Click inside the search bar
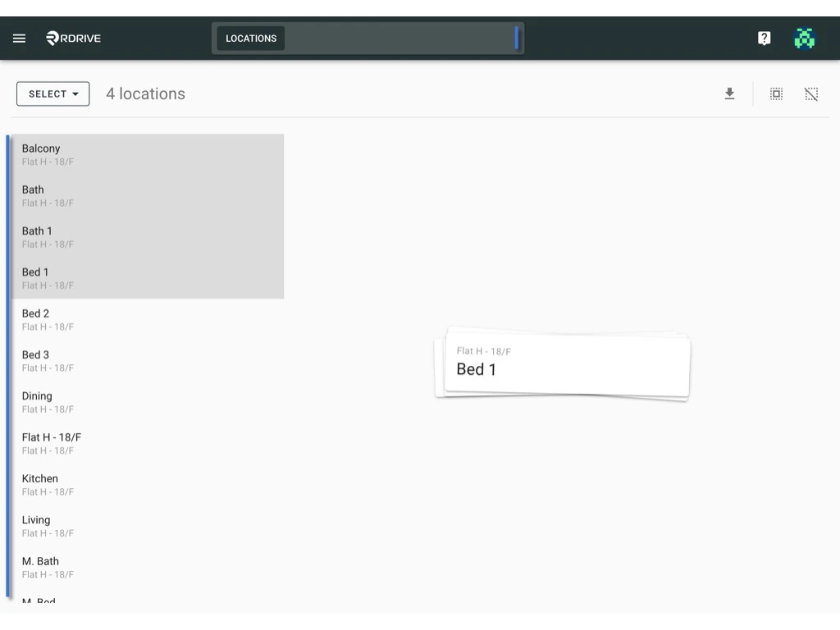 pos(394,38)
